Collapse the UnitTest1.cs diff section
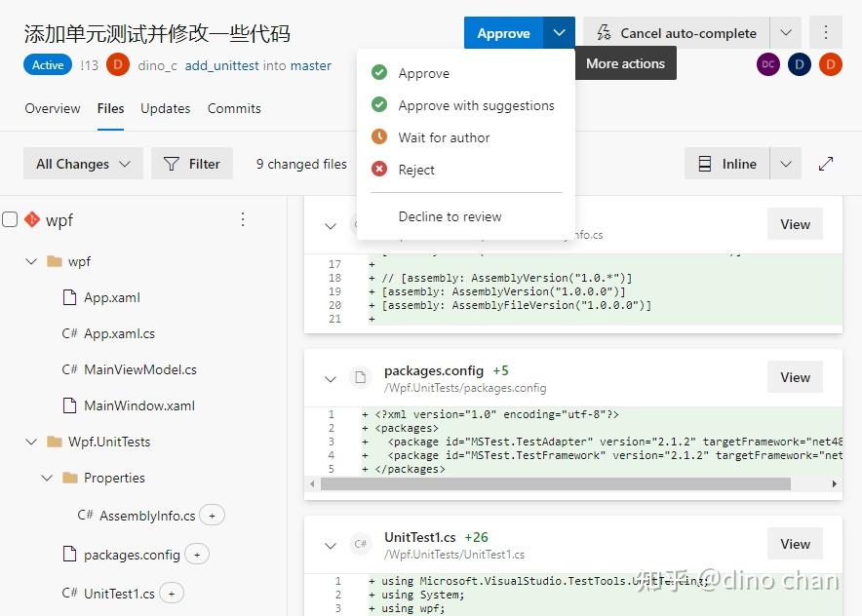This screenshot has height=616, width=862. tap(331, 545)
